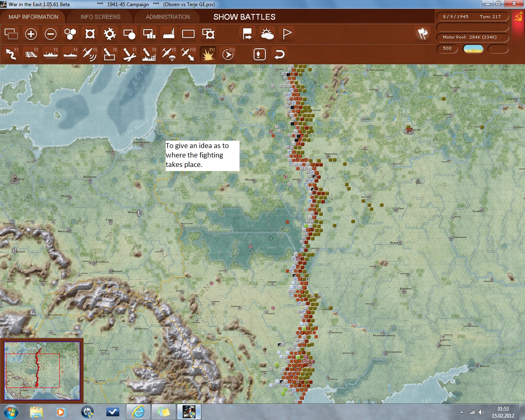
Task: Open the Windows Start menu
Action: (x=10, y=412)
